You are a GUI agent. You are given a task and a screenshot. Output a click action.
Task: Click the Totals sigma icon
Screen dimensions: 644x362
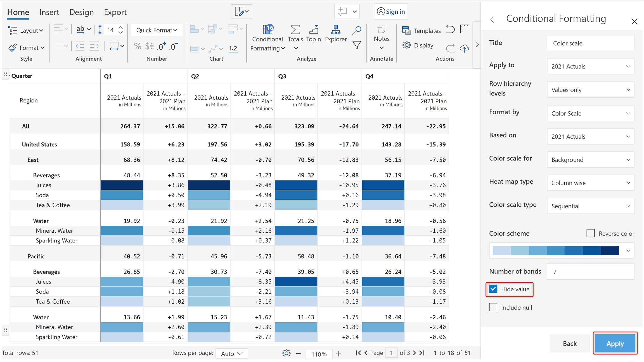pos(295,30)
